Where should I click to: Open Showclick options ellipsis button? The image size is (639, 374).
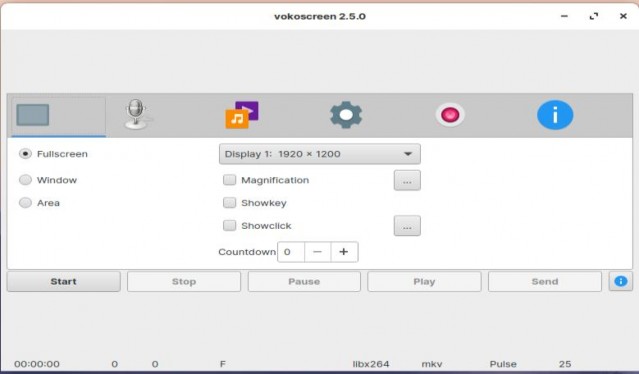coord(407,226)
